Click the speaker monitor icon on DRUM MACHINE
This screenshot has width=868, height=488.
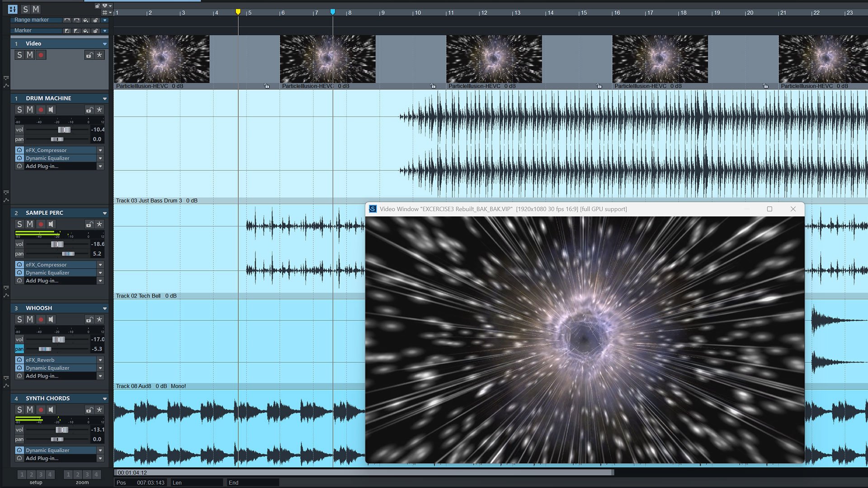coord(51,109)
